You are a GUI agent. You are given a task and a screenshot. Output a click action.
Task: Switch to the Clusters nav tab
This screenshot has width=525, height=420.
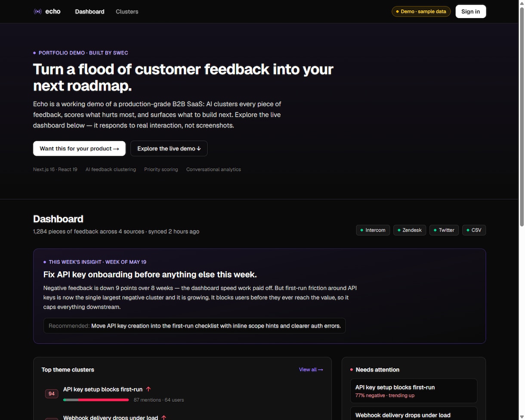[x=127, y=12]
